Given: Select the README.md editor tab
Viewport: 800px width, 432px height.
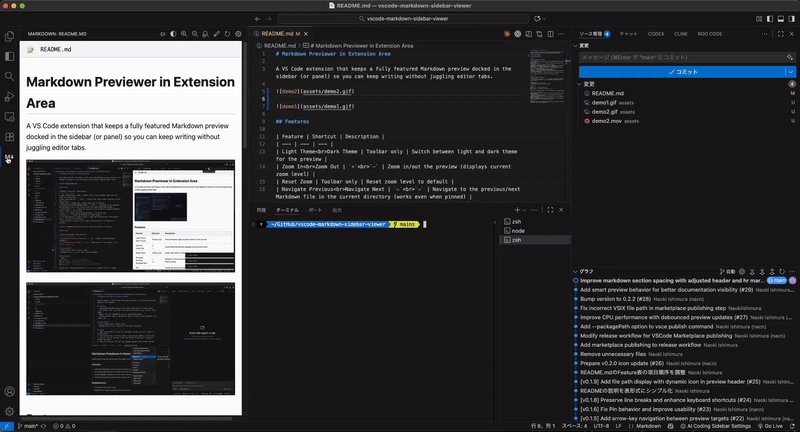Looking at the screenshot, I should pos(280,34).
